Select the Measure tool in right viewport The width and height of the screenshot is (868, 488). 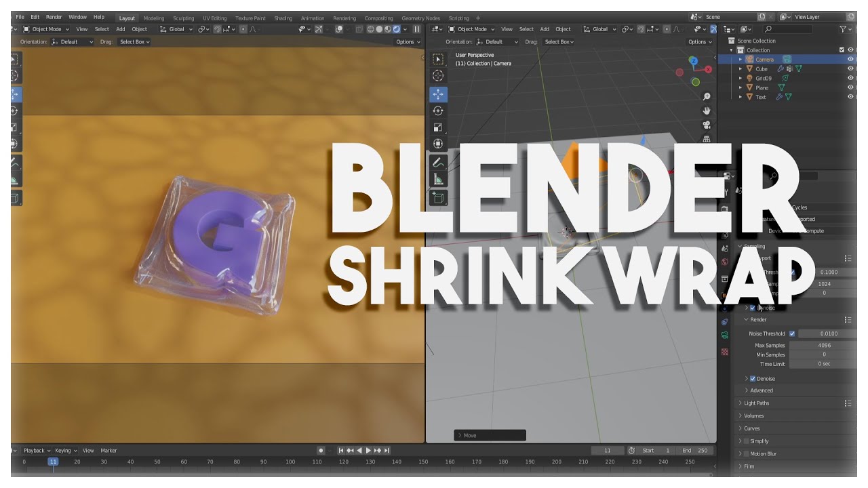click(x=437, y=180)
